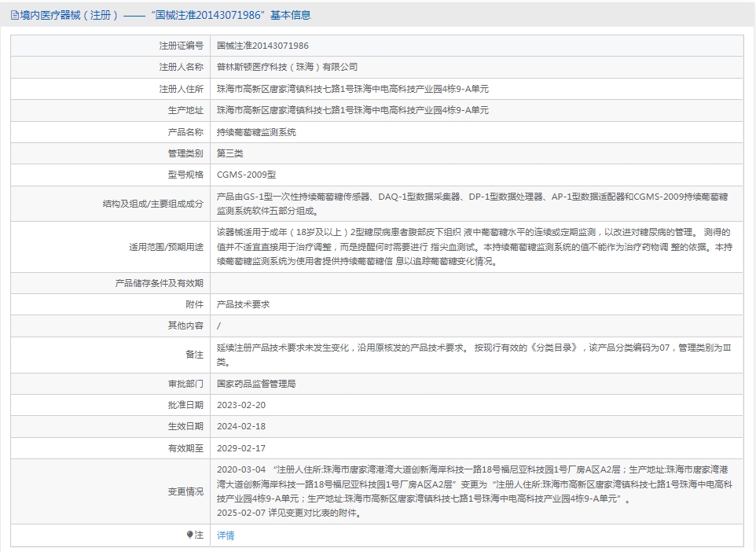The height and width of the screenshot is (552, 756).
Task: Select approval date 2023-02-20
Action: [241, 405]
